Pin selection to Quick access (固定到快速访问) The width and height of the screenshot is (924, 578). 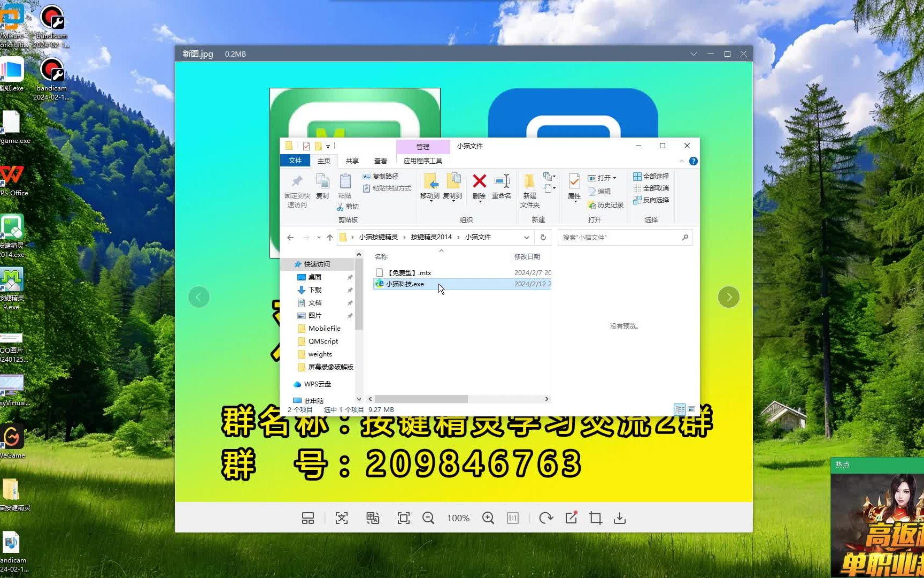(297, 191)
